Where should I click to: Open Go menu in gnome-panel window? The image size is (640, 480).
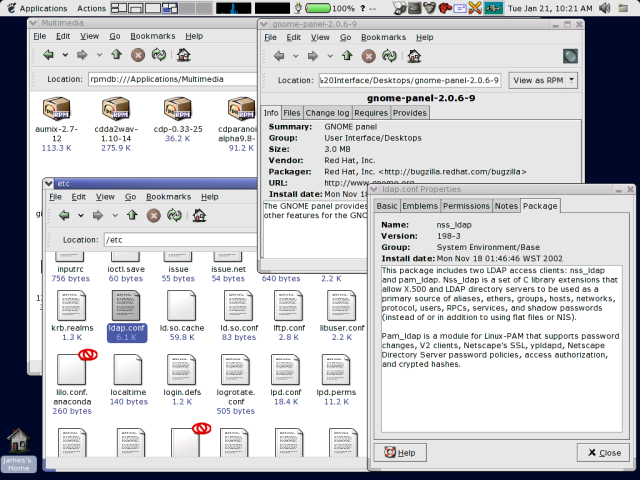tap(345, 37)
